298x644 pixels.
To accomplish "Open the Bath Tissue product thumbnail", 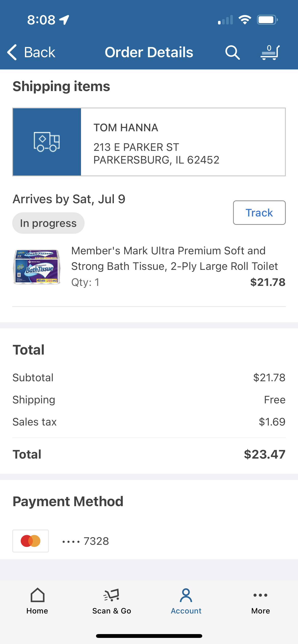I will [x=37, y=267].
